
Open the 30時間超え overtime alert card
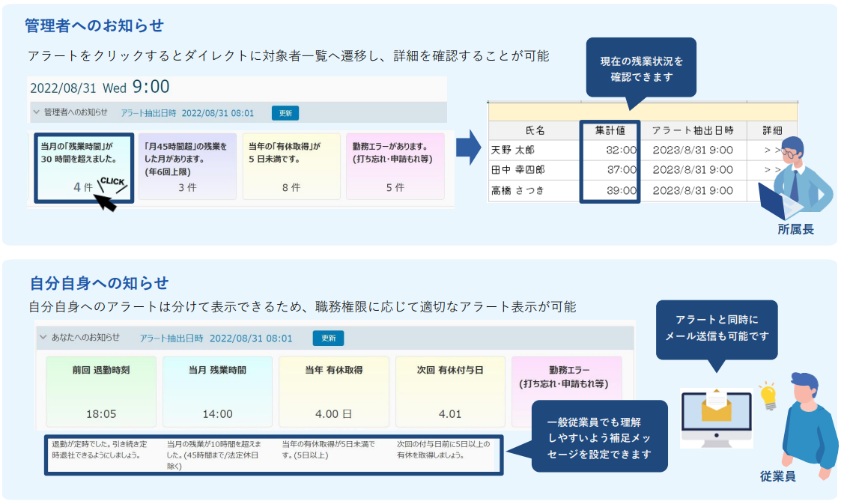click(84, 168)
